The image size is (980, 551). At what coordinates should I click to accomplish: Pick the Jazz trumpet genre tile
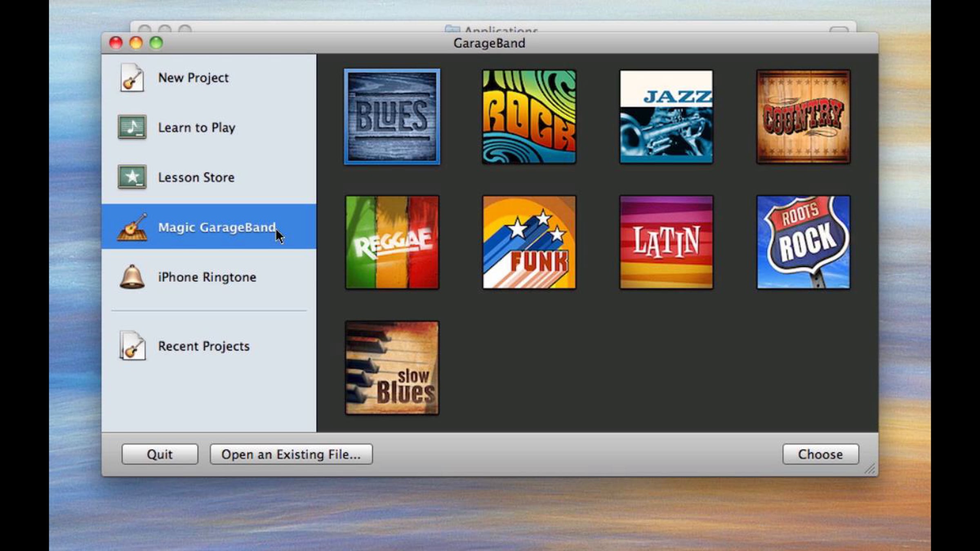[666, 117]
